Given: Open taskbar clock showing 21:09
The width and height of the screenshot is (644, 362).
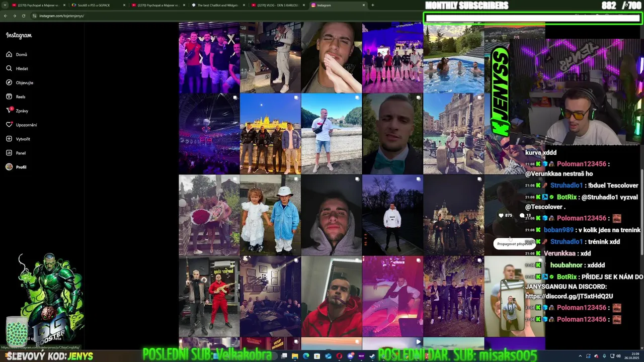Looking at the screenshot, I should pos(632,356).
